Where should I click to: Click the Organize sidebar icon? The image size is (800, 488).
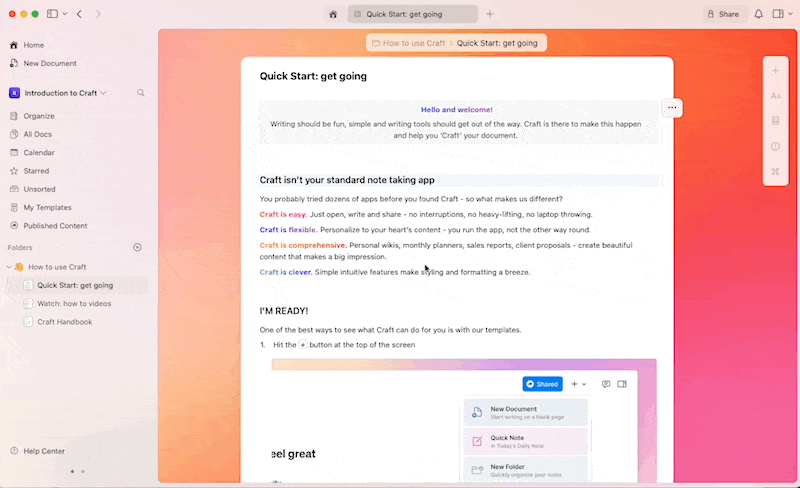coord(14,116)
